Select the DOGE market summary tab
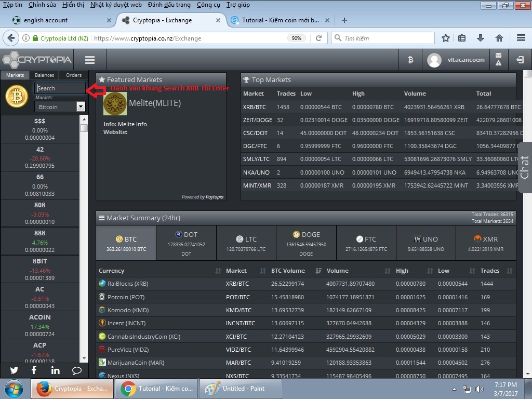The height and width of the screenshot is (399, 532). pyautogui.click(x=306, y=243)
